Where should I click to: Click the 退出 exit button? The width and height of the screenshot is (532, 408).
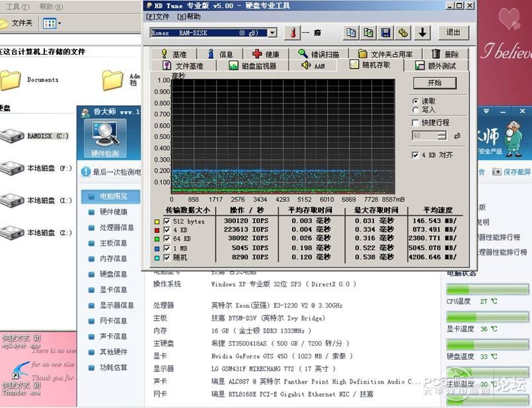pos(453,32)
